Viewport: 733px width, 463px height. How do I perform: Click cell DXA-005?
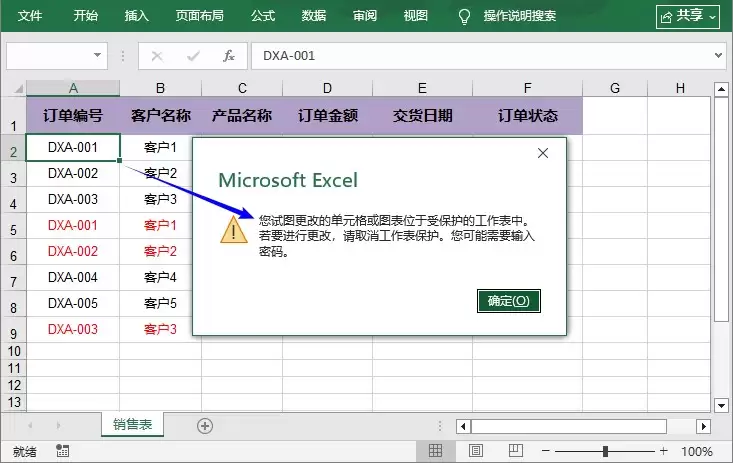73,304
